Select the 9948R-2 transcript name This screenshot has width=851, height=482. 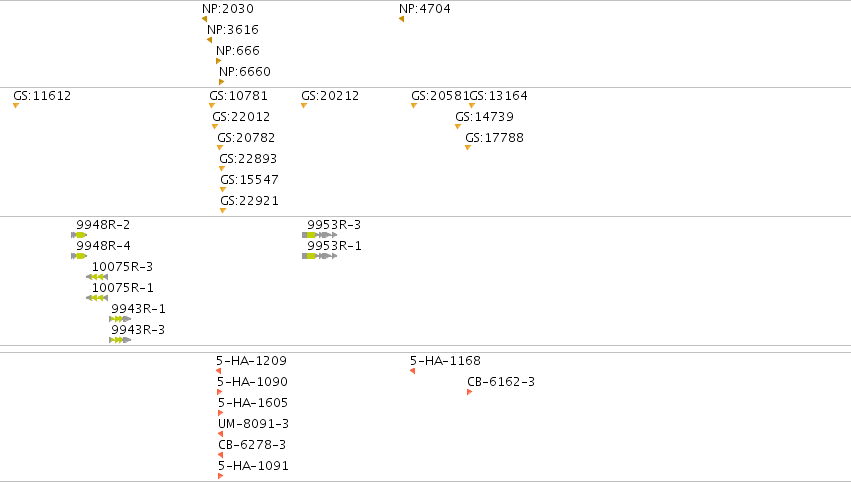pyautogui.click(x=103, y=225)
